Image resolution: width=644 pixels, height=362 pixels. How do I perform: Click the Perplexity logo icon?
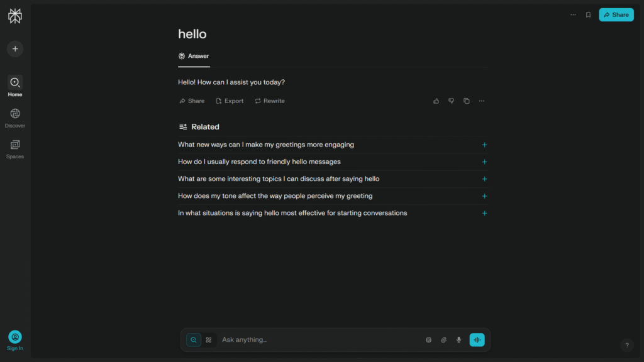click(x=15, y=16)
